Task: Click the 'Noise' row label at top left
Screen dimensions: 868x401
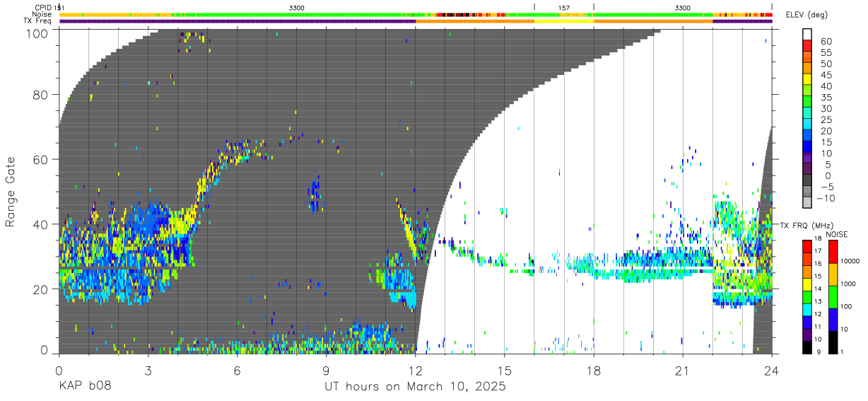Action: tap(42, 14)
